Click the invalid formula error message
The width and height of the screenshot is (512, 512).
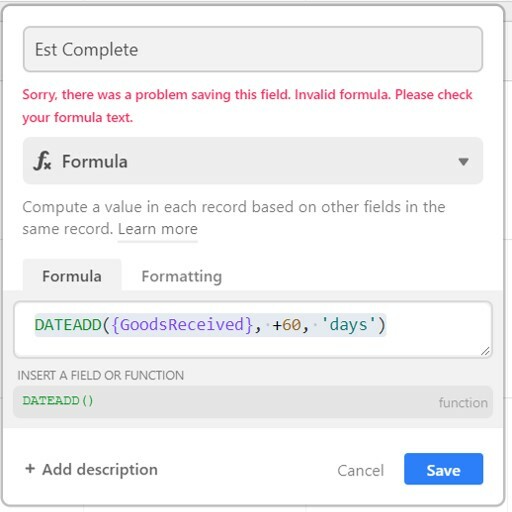click(247, 106)
